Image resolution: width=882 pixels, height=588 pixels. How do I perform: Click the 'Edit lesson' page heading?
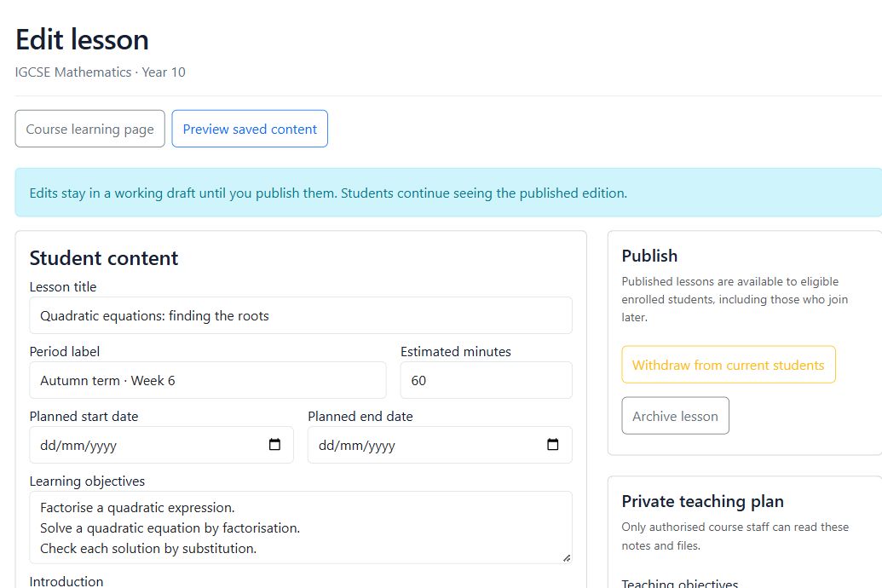pos(82,40)
